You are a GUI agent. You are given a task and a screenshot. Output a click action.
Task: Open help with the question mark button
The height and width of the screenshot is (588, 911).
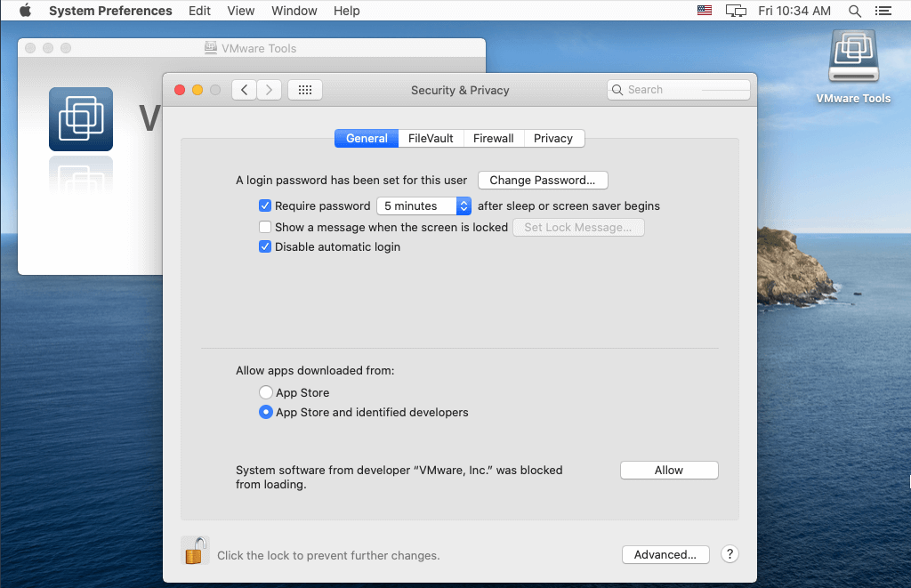click(730, 554)
